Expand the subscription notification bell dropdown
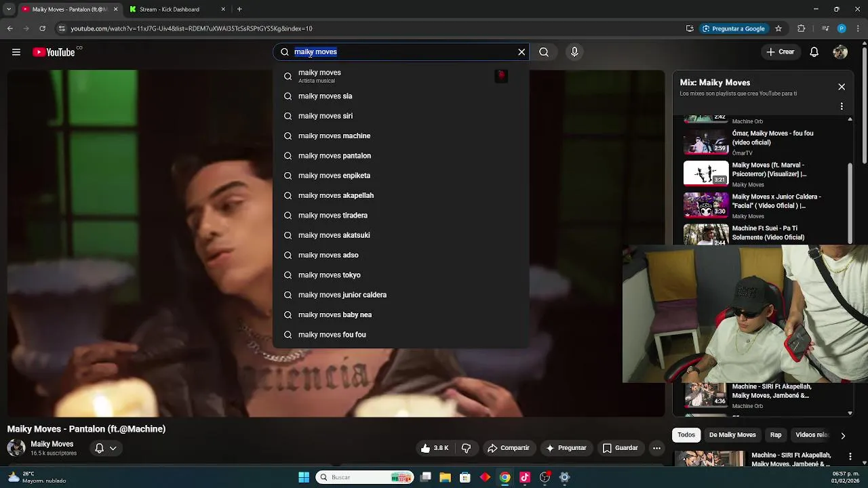Viewport: 868px width, 488px height. pyautogui.click(x=106, y=448)
